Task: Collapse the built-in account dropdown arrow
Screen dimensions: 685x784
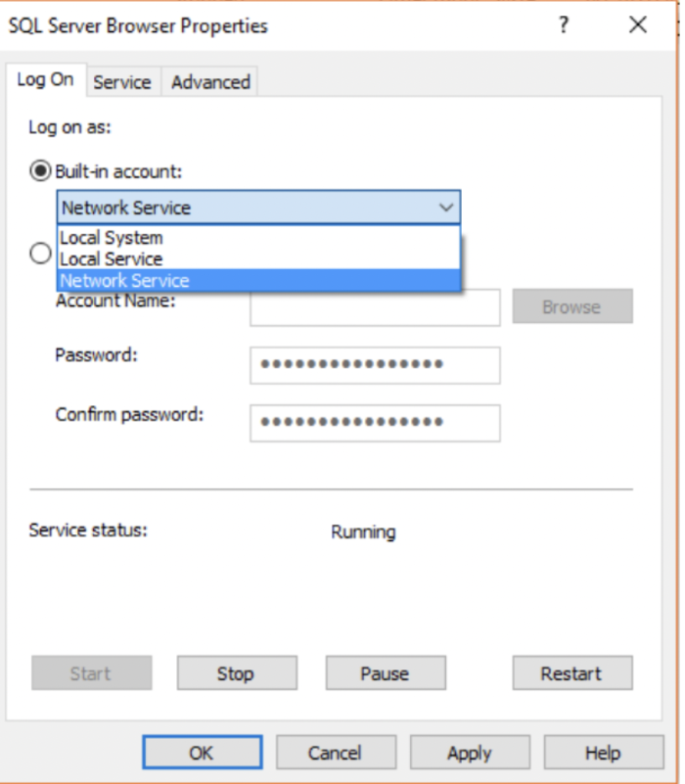Action: click(446, 207)
